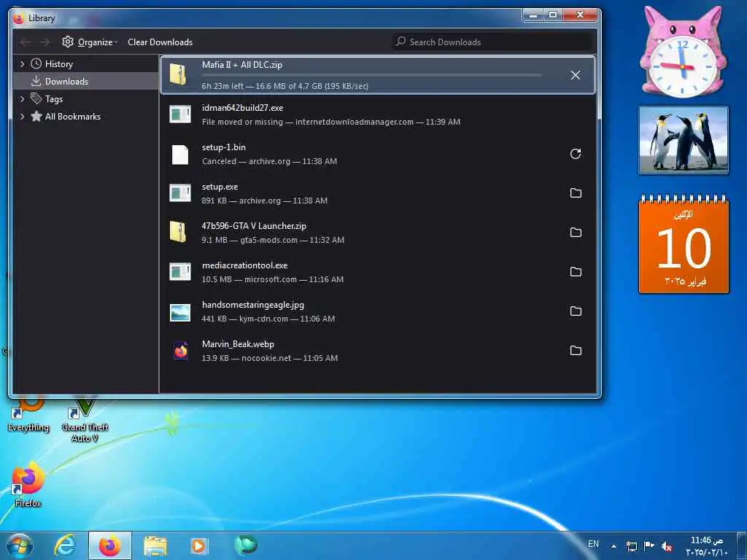Select the setup-1.bin file name
The image size is (747, 560).
point(224,147)
